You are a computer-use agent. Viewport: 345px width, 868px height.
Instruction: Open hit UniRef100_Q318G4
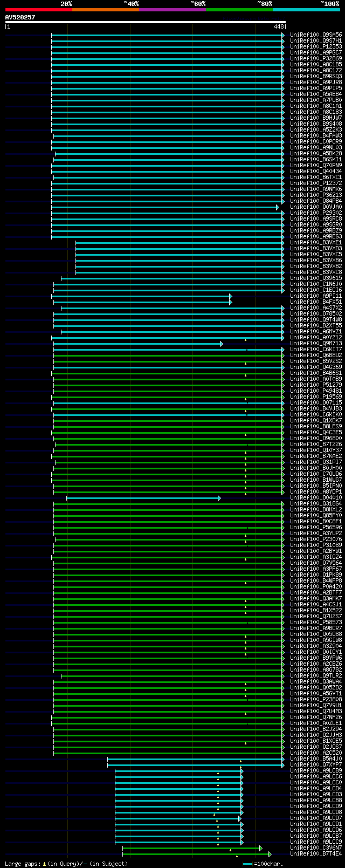click(x=316, y=503)
